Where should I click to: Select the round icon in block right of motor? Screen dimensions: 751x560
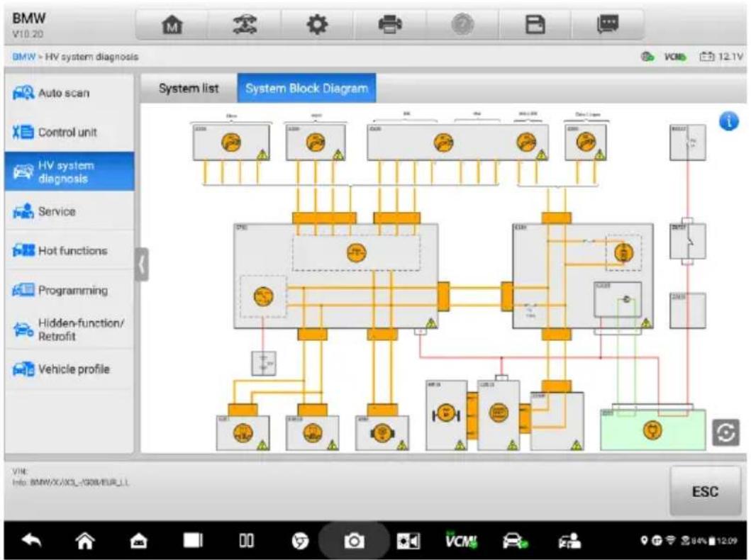pos(499,413)
